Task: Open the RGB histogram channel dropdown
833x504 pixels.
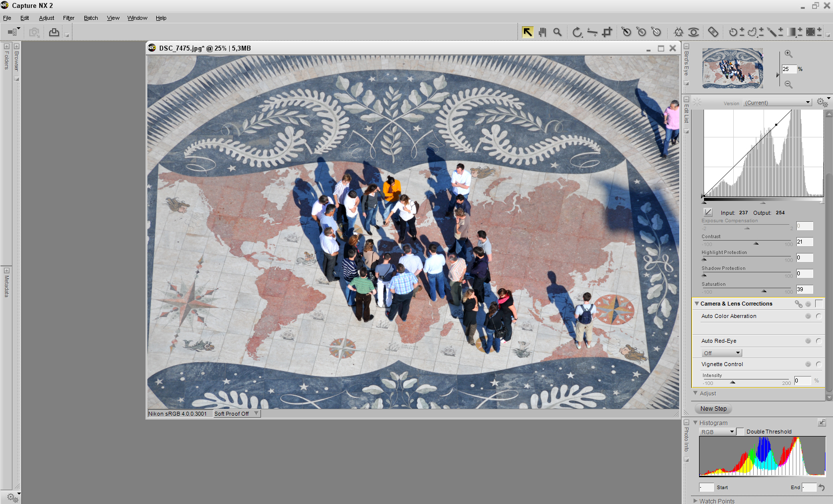Action: pyautogui.click(x=717, y=432)
